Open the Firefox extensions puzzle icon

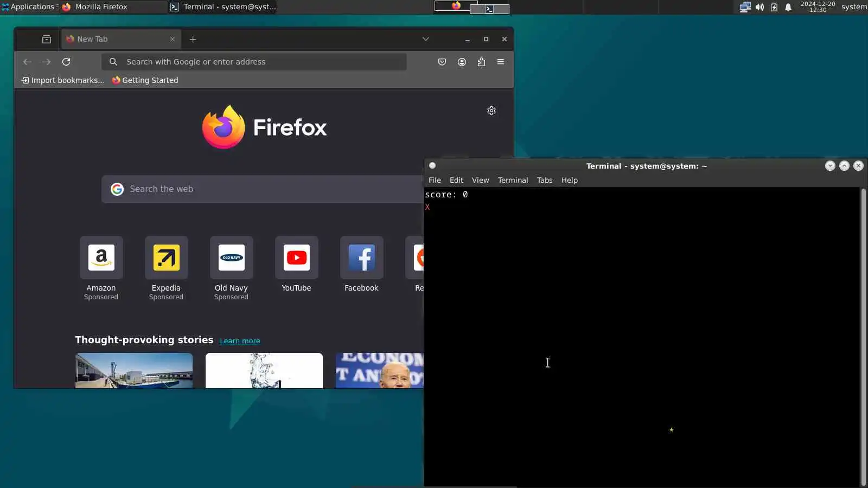click(x=481, y=62)
